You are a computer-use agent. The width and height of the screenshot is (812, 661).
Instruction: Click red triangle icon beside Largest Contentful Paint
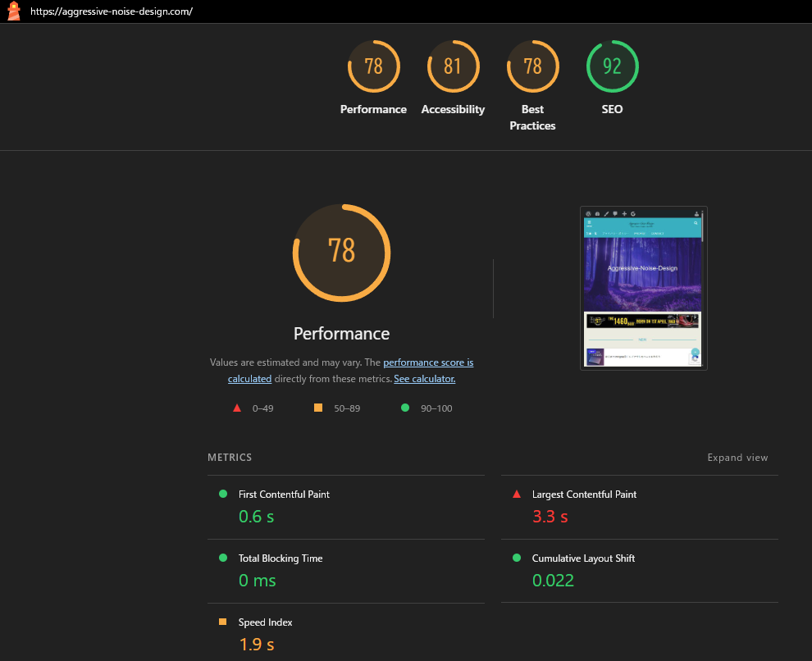coord(517,494)
